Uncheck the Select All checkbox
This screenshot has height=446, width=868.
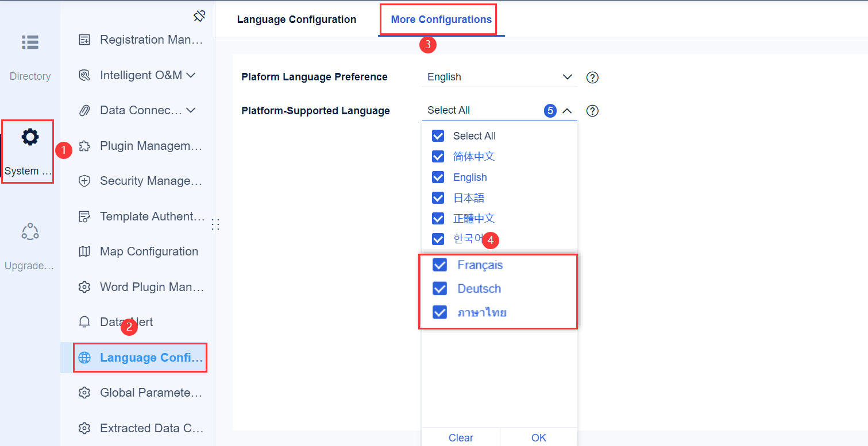[438, 135]
